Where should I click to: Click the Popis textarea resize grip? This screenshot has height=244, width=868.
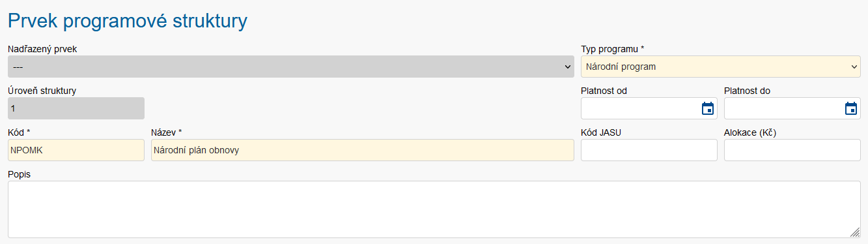tap(855, 232)
